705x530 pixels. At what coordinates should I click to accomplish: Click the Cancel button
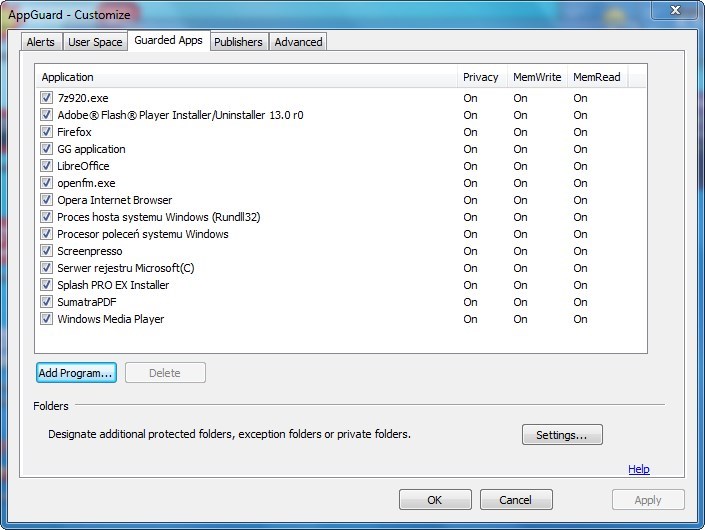[x=516, y=500]
